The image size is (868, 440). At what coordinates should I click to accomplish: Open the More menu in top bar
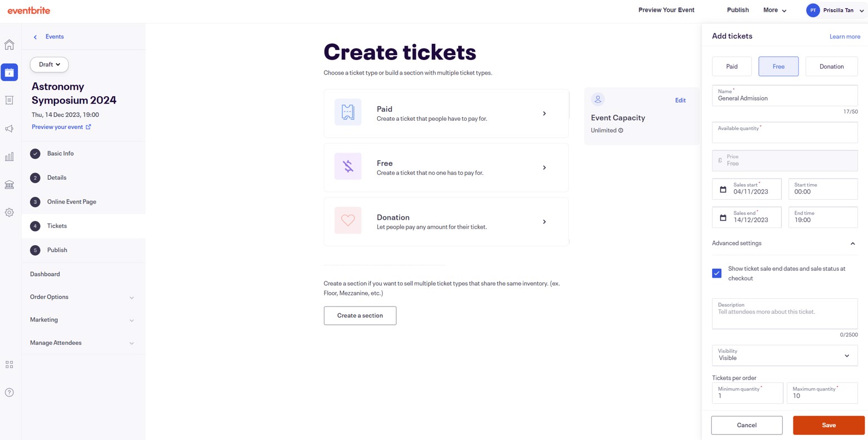[775, 10]
